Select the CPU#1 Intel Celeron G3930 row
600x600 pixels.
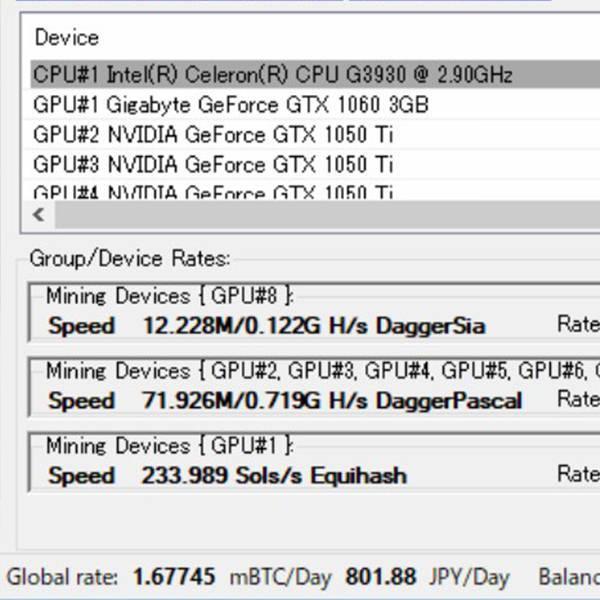(x=315, y=74)
